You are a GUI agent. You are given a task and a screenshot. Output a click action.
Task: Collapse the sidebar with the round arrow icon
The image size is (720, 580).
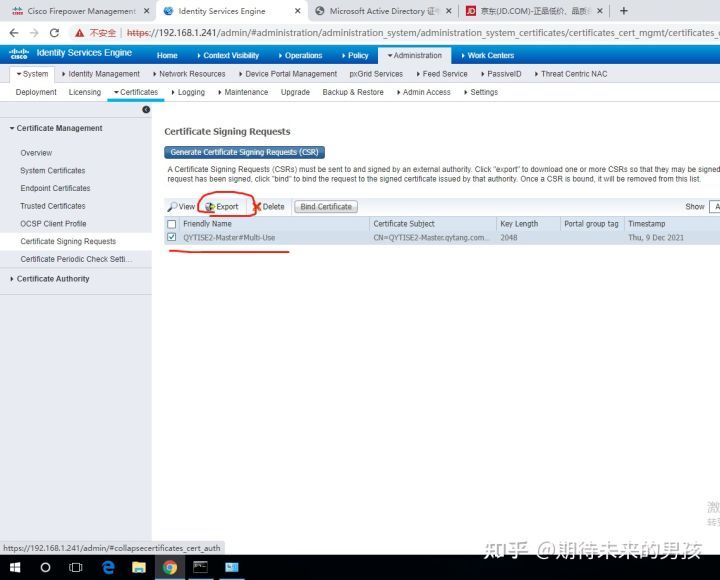[146, 109]
